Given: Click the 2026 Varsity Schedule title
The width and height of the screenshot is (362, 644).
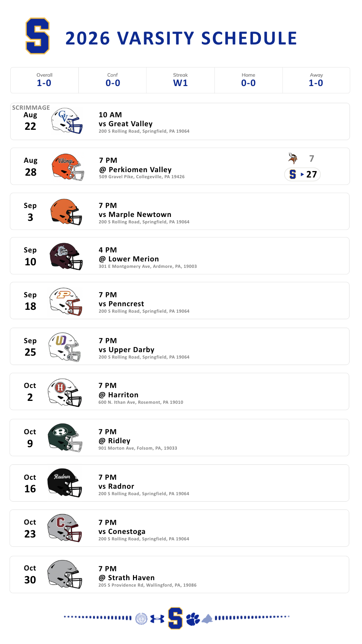Looking at the screenshot, I should tap(181, 38).
